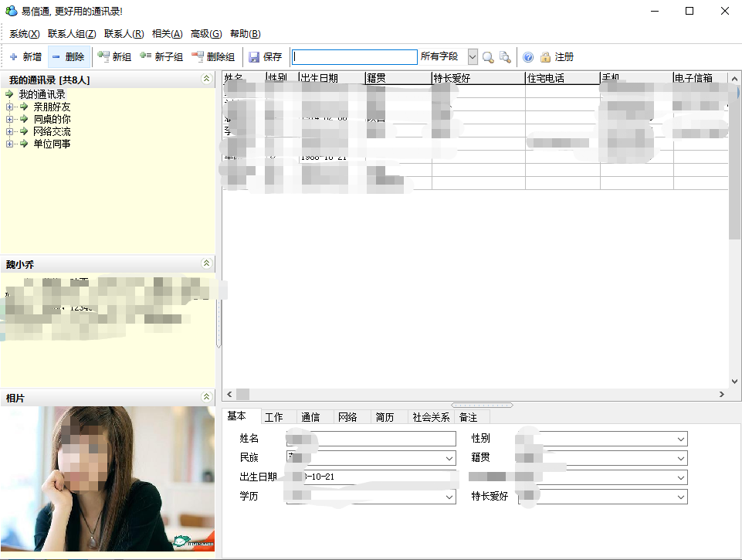
Task: Expand the 亲朋好友 group tree node
Action: click(10, 107)
